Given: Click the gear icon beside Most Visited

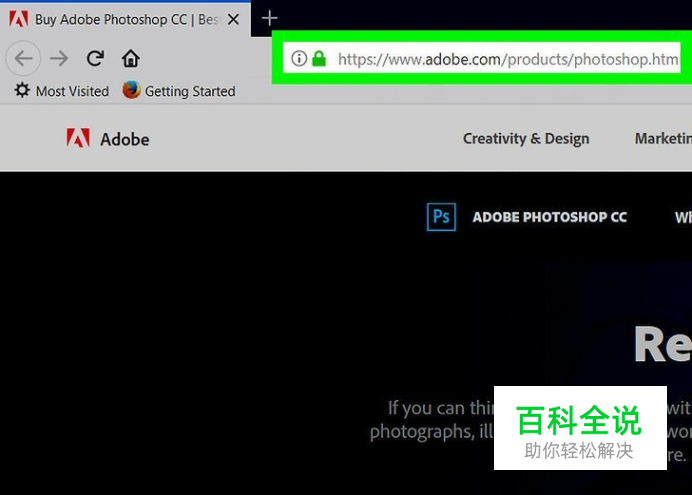Looking at the screenshot, I should [22, 90].
